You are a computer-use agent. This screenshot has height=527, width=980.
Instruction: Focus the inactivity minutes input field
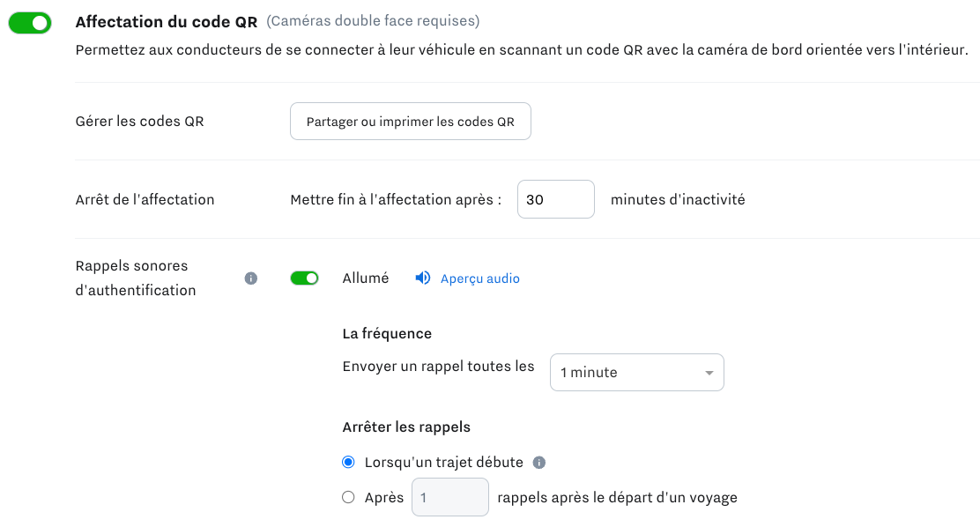click(x=555, y=200)
